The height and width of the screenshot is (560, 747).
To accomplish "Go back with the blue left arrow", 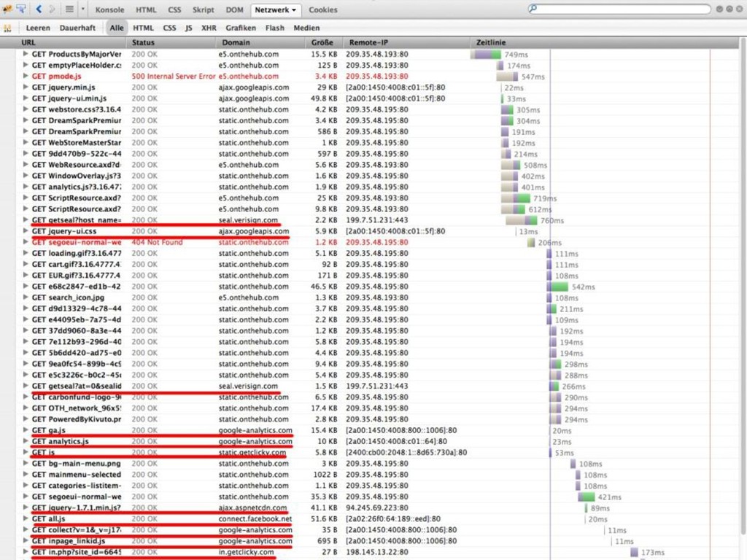I will pyautogui.click(x=39, y=9).
